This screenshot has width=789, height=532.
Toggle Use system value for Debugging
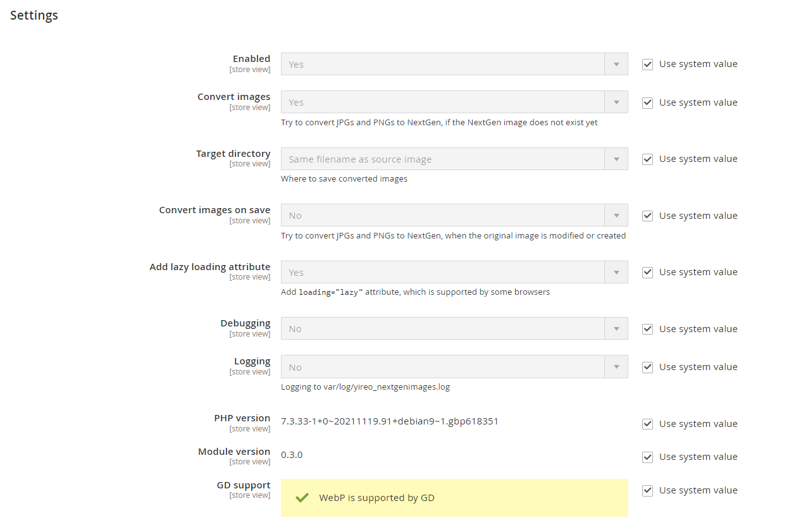click(x=647, y=328)
